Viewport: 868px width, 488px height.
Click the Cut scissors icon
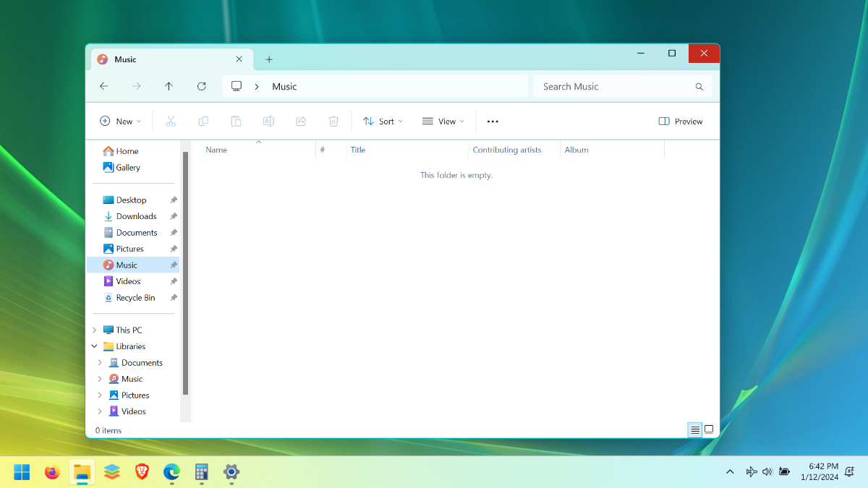coord(171,121)
